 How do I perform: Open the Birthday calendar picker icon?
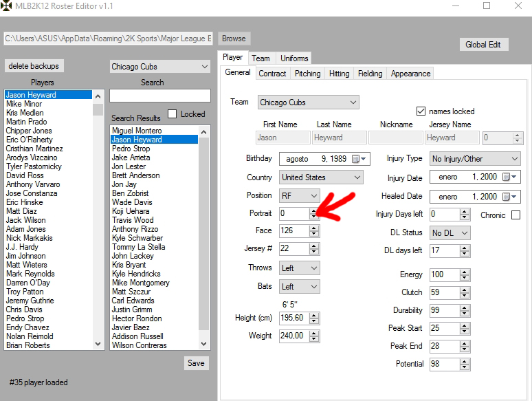tap(358, 159)
